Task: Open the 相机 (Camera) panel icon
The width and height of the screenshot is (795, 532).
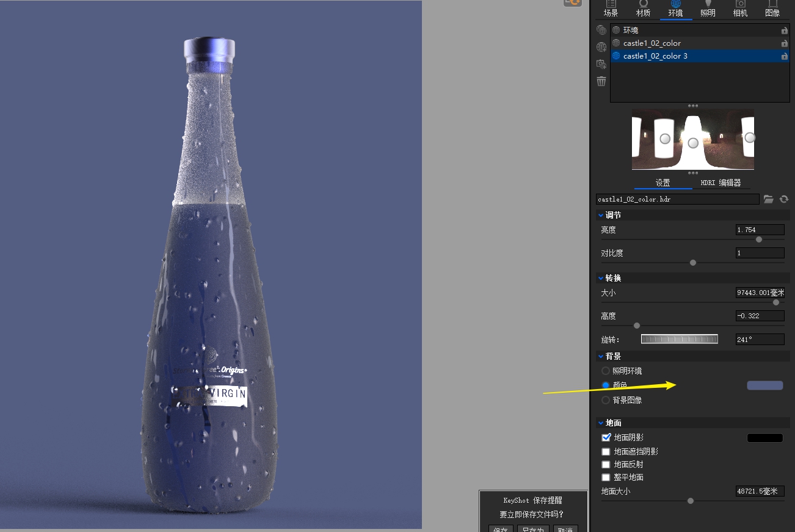Action: pos(740,9)
